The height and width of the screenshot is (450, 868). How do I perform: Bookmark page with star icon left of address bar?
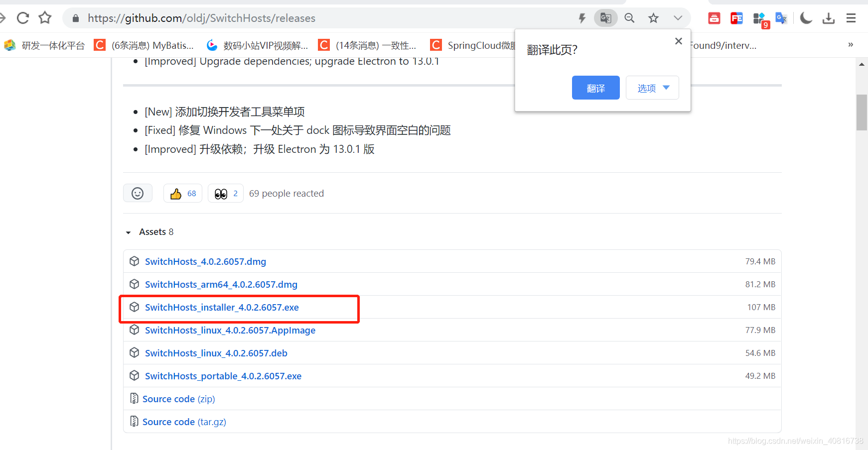pos(45,18)
